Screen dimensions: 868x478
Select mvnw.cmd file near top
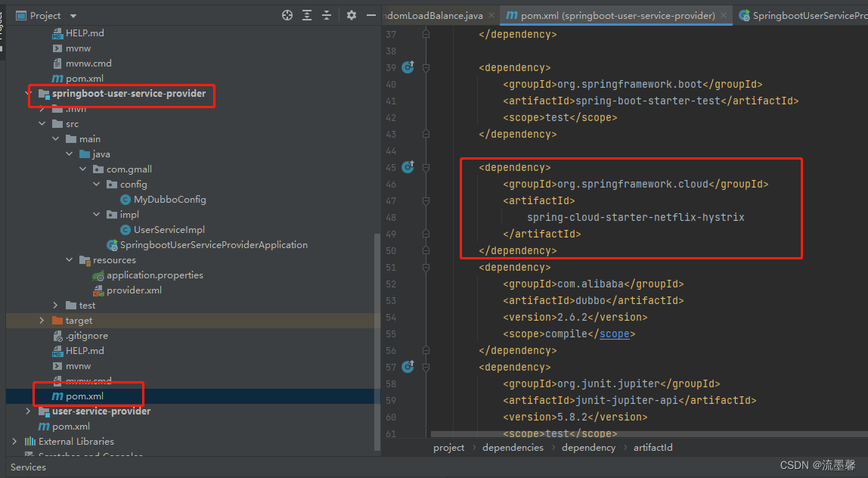(88, 63)
